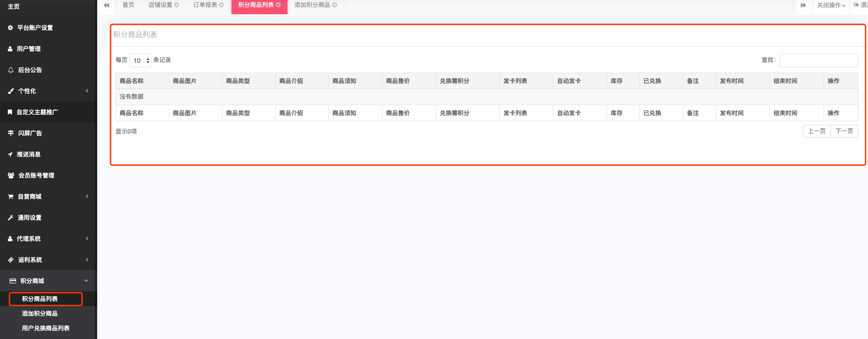868x339 pixels.
Task: Sort by the 兑换需积分 header in the top row
Action: tap(468, 81)
